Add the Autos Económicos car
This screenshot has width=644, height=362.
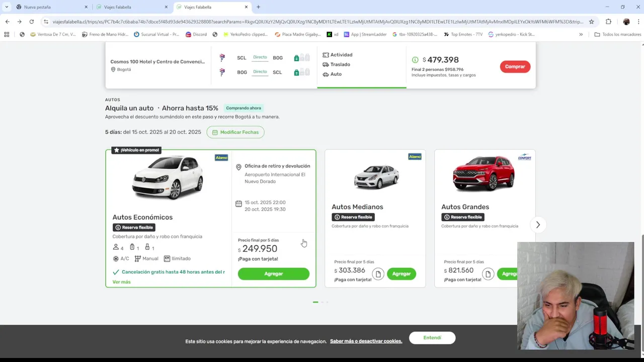coord(274,274)
